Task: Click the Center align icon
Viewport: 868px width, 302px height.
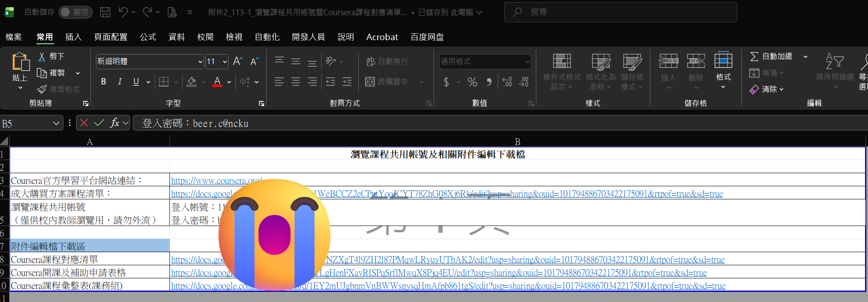Action: (x=296, y=82)
